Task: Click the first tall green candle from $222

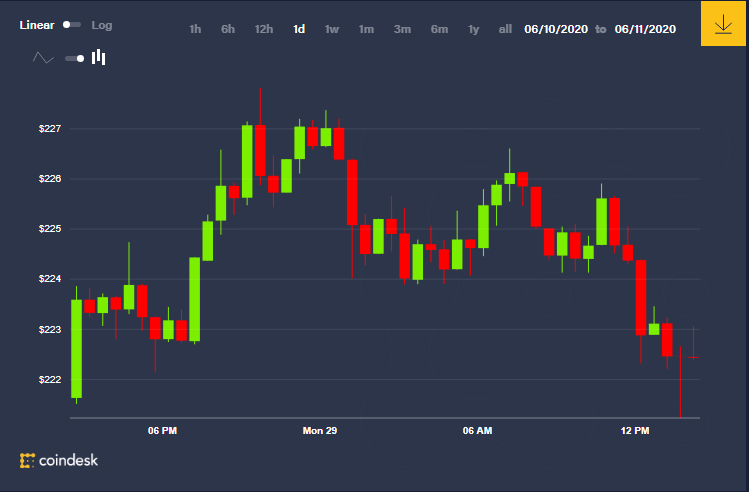Action: pos(76,349)
